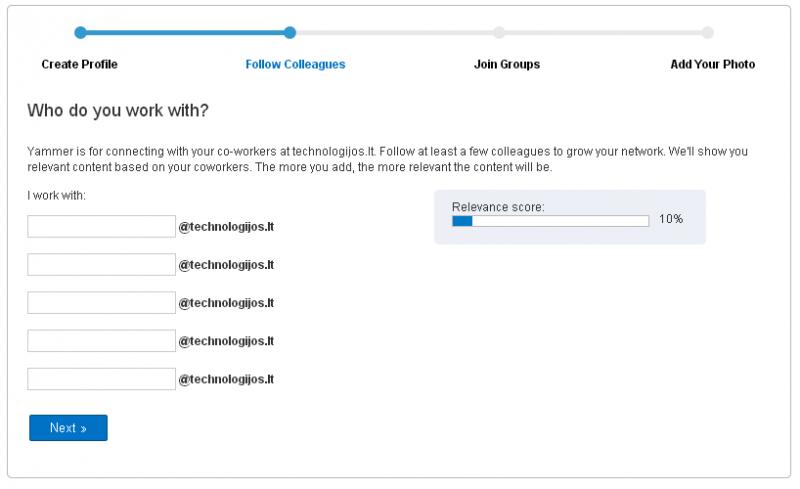Click the Add Your Photo step dot
The width and height of the screenshot is (800, 489).
tap(707, 33)
